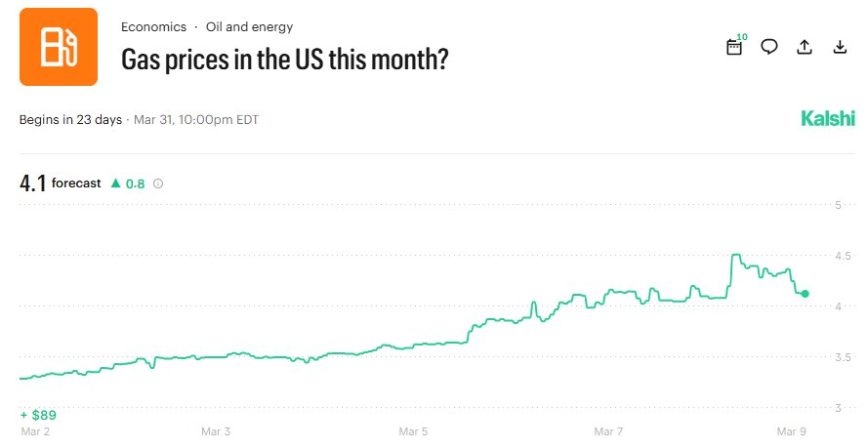Viewport: 868px width, 448px height.
Task: Open the comments speech bubble icon
Action: click(x=769, y=47)
